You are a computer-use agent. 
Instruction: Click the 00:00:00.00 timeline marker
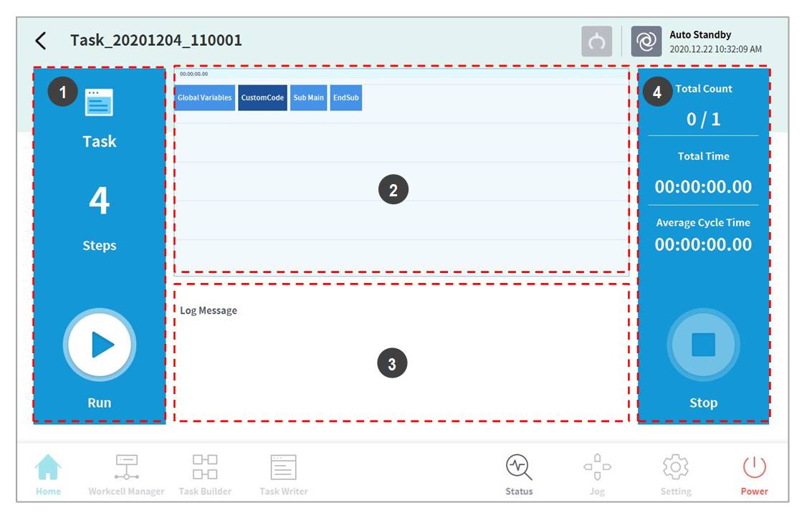194,74
